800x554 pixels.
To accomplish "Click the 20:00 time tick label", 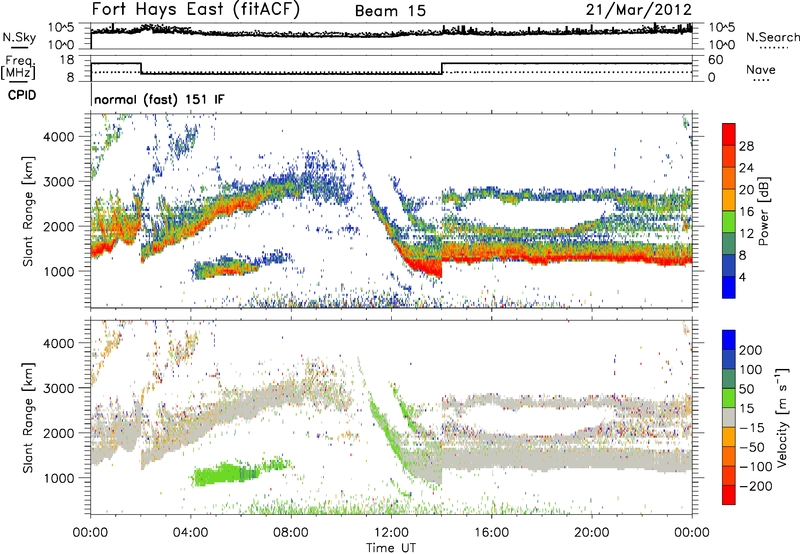I will tap(591, 533).
